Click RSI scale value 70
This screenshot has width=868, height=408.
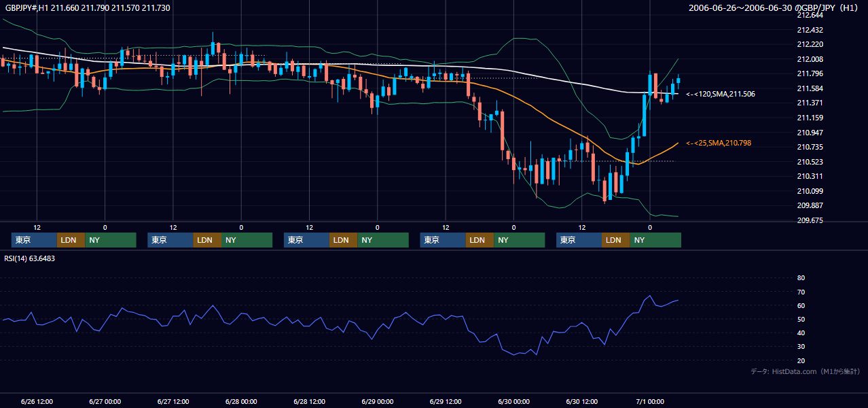[x=801, y=292]
